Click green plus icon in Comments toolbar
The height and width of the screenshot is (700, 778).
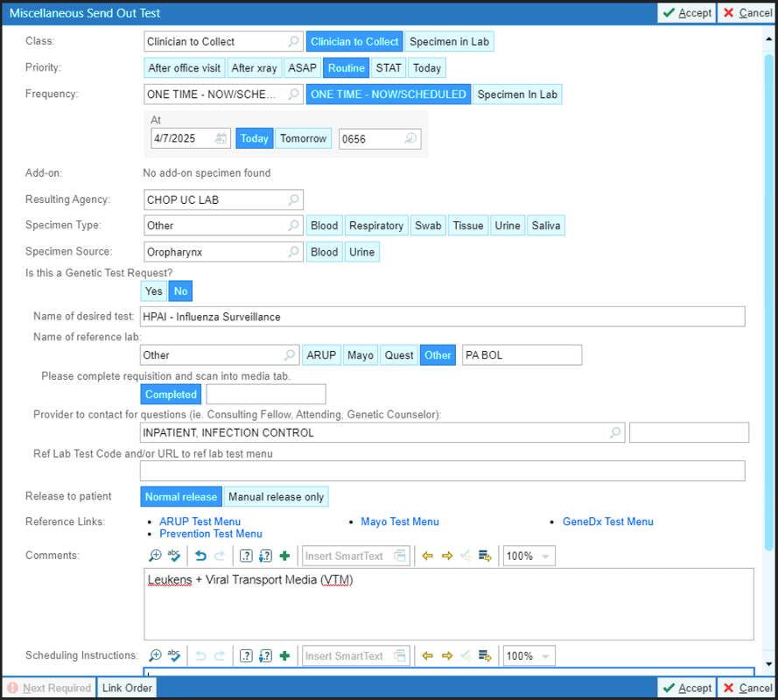pyautogui.click(x=284, y=556)
